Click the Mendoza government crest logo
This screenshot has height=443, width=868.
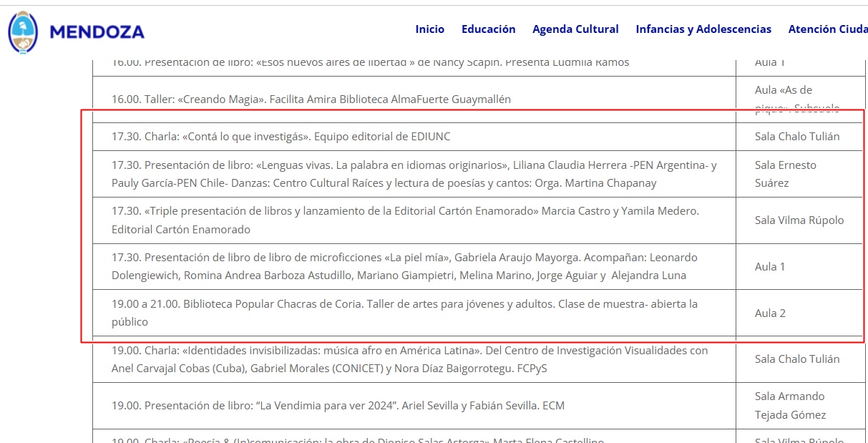pos(23,31)
